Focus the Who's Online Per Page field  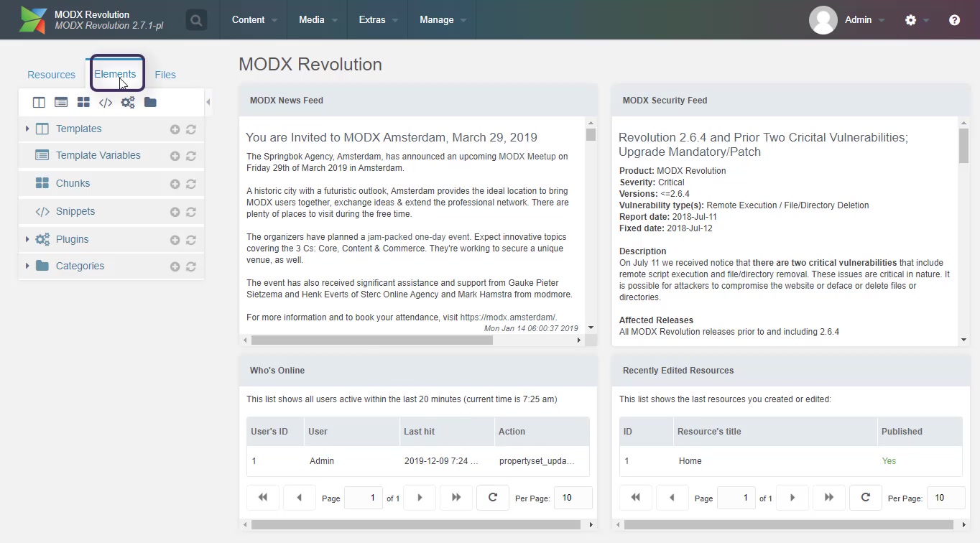(573, 498)
